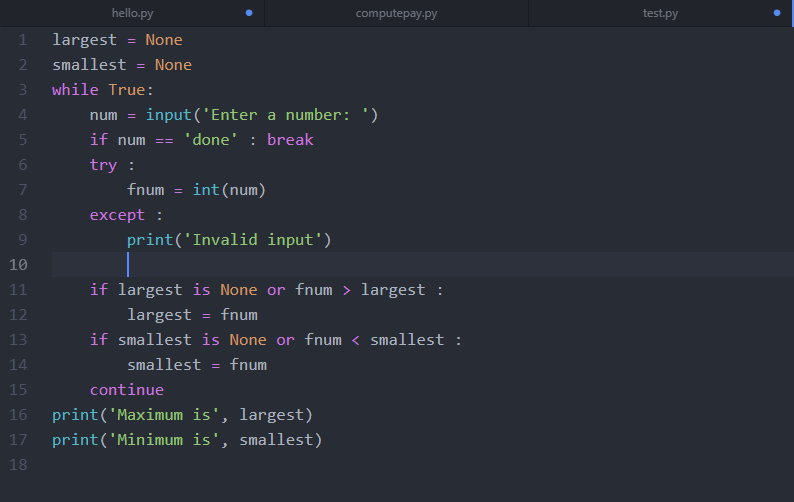794x502 pixels.
Task: Click 'int' function on line 7
Action: click(x=206, y=190)
